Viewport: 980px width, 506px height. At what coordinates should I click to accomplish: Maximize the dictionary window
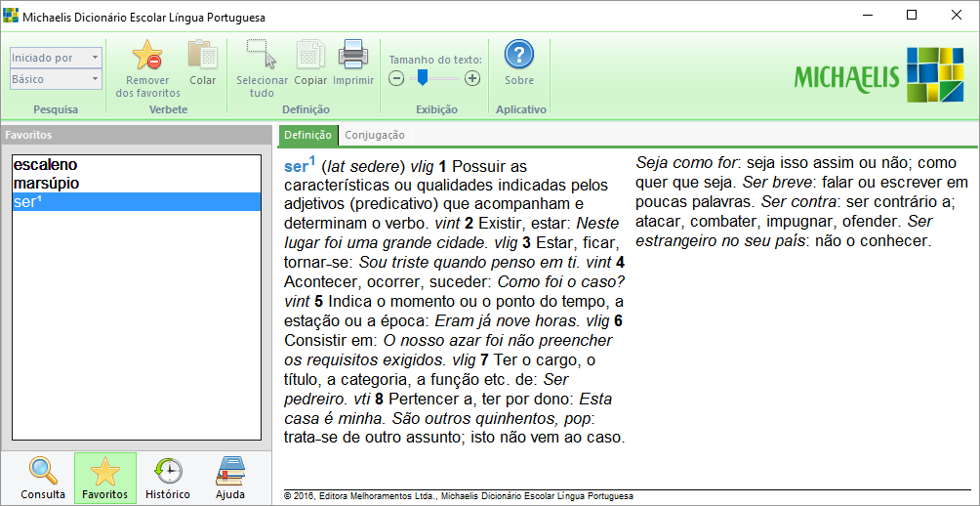[912, 16]
